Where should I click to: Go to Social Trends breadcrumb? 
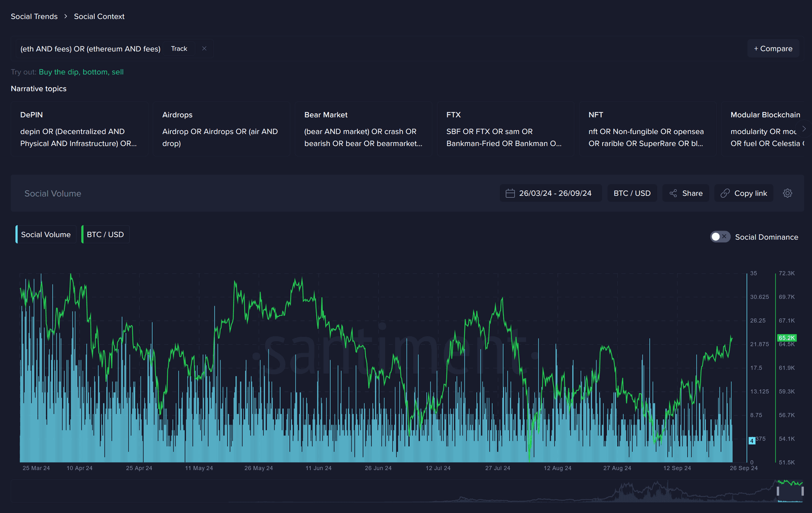pyautogui.click(x=34, y=16)
